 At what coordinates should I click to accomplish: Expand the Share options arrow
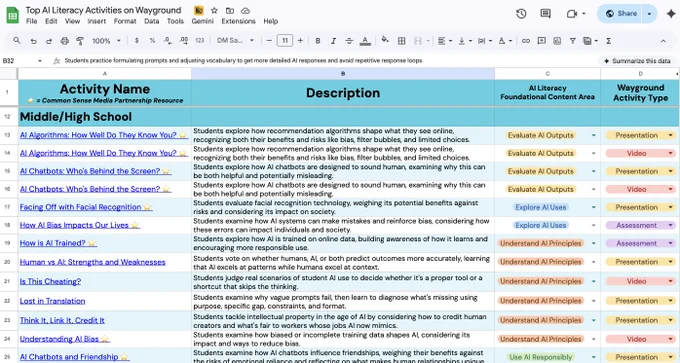649,14
